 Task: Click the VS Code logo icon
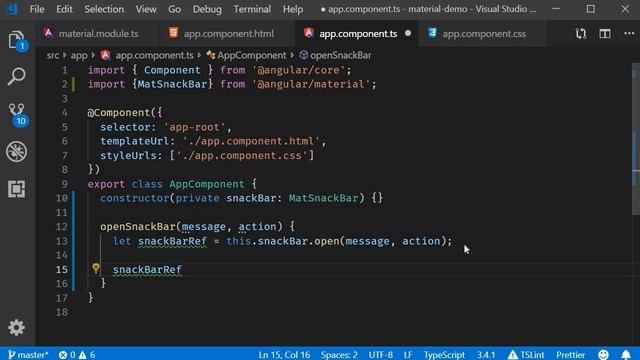[12, 9]
